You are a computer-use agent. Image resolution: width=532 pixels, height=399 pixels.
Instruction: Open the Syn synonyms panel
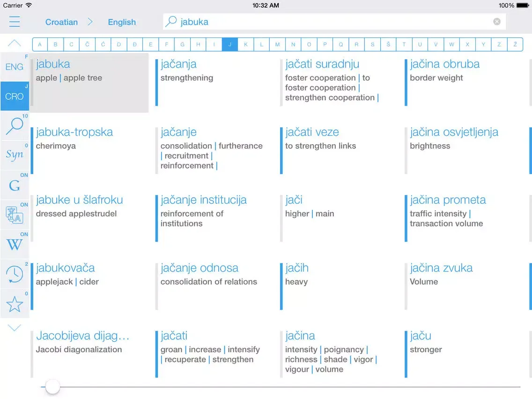[x=15, y=155]
